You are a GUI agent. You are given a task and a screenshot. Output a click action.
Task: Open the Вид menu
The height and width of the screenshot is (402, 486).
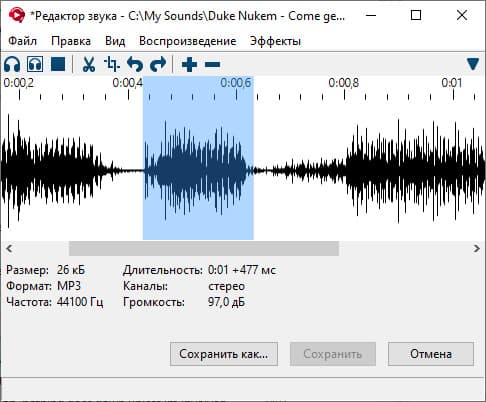(x=115, y=41)
